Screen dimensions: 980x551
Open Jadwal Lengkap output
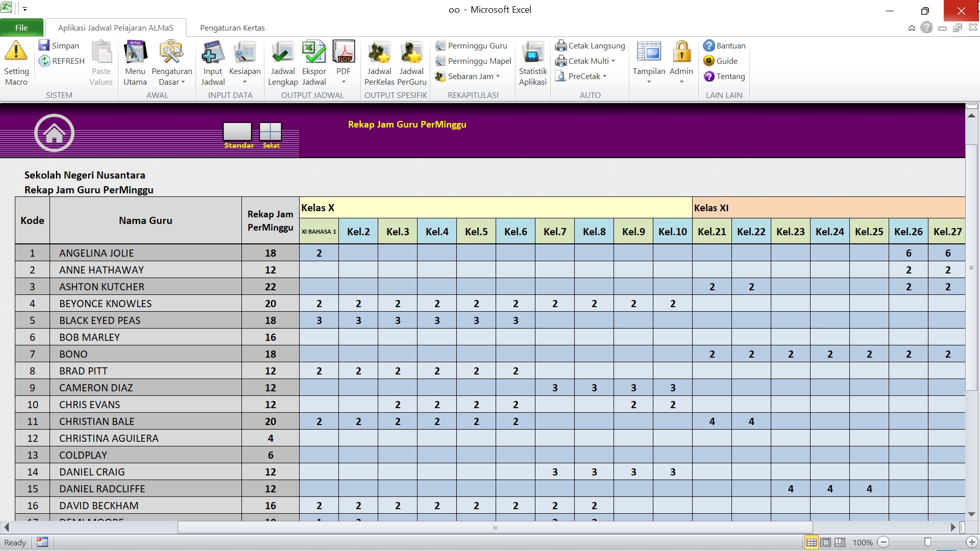(x=282, y=53)
